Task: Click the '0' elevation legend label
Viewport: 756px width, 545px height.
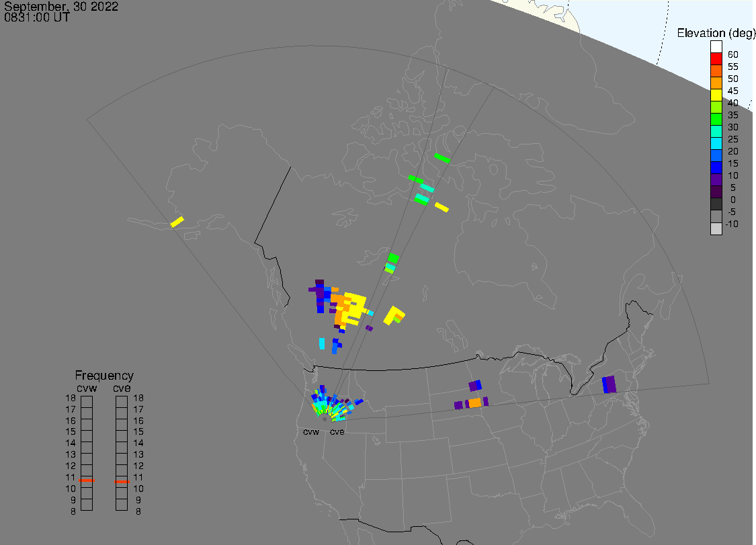Action: [733, 200]
